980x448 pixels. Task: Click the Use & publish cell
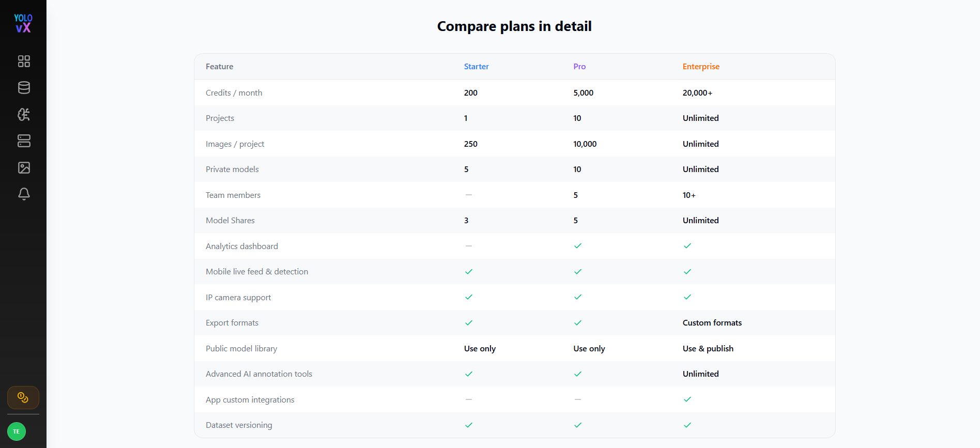(708, 349)
